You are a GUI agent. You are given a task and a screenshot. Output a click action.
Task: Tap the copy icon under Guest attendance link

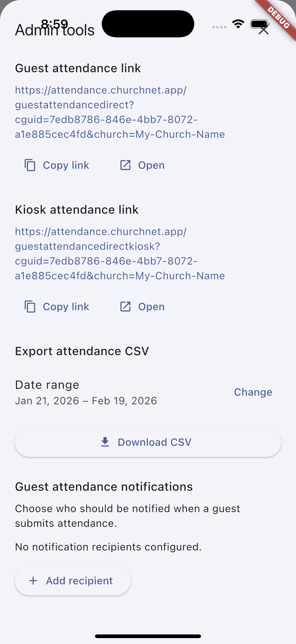[x=30, y=165]
